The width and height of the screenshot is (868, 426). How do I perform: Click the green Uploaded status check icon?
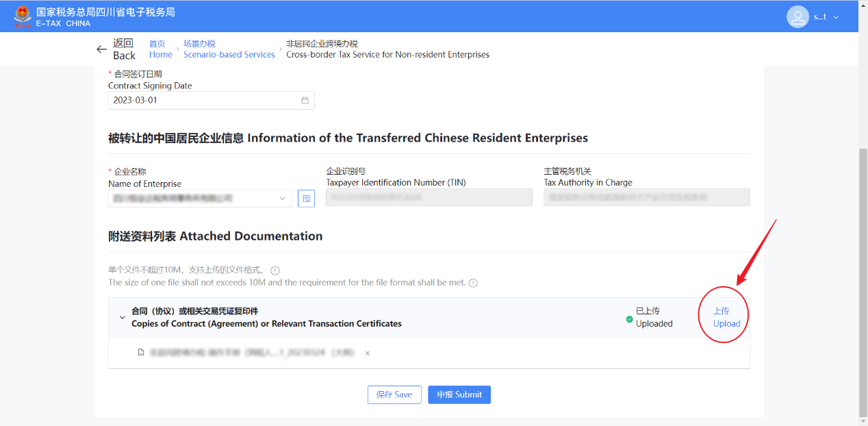point(629,319)
